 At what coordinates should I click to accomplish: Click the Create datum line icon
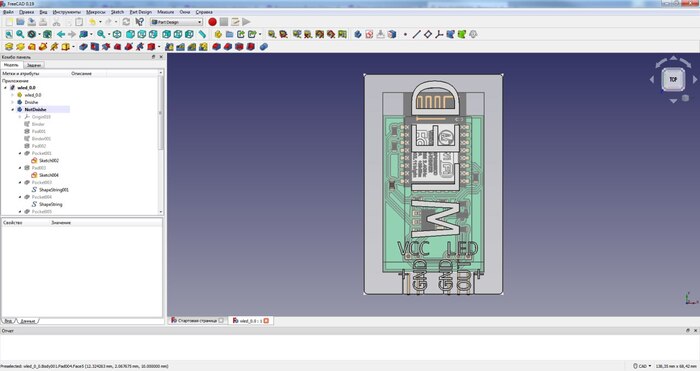click(x=417, y=34)
